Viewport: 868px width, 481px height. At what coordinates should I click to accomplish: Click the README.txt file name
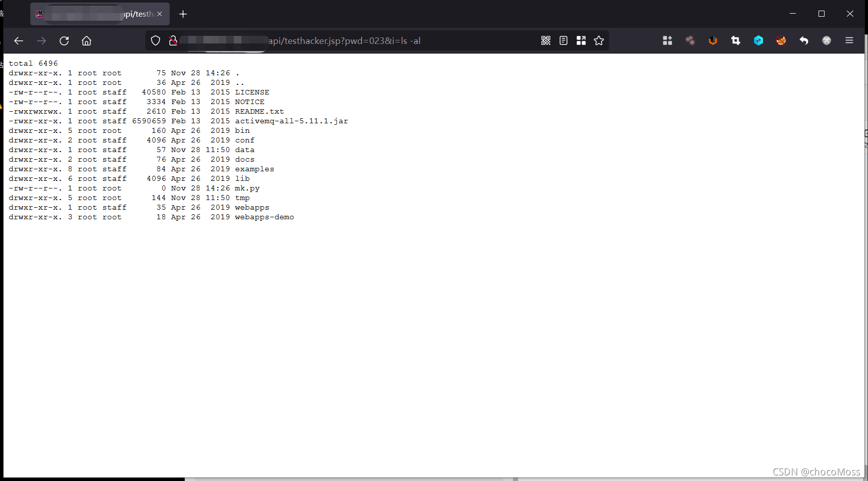(260, 111)
